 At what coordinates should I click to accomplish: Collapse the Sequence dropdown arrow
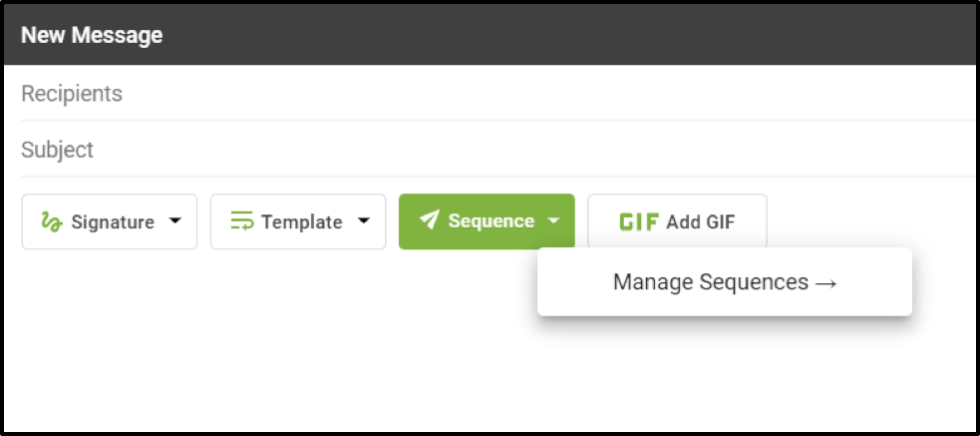pos(554,221)
